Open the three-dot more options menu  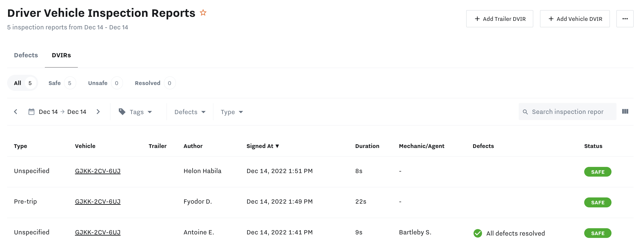(x=625, y=19)
